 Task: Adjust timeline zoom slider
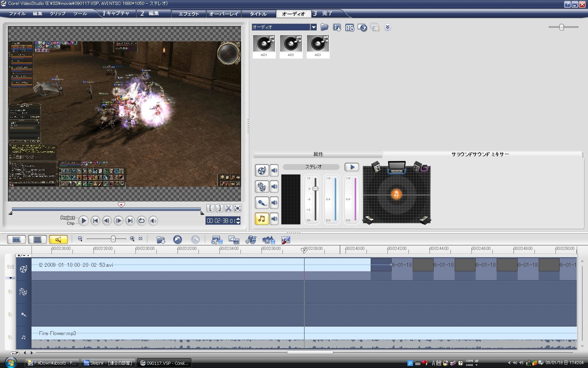(113, 239)
